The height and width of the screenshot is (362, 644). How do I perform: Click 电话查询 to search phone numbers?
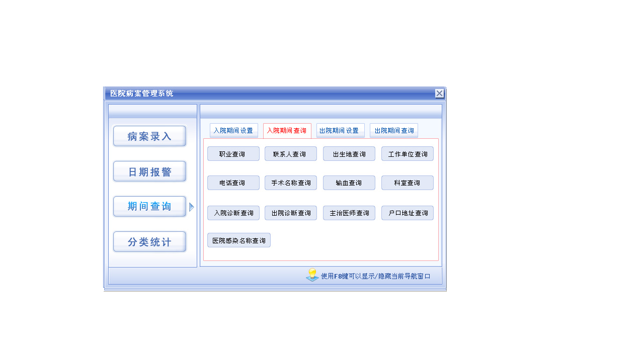[233, 183]
